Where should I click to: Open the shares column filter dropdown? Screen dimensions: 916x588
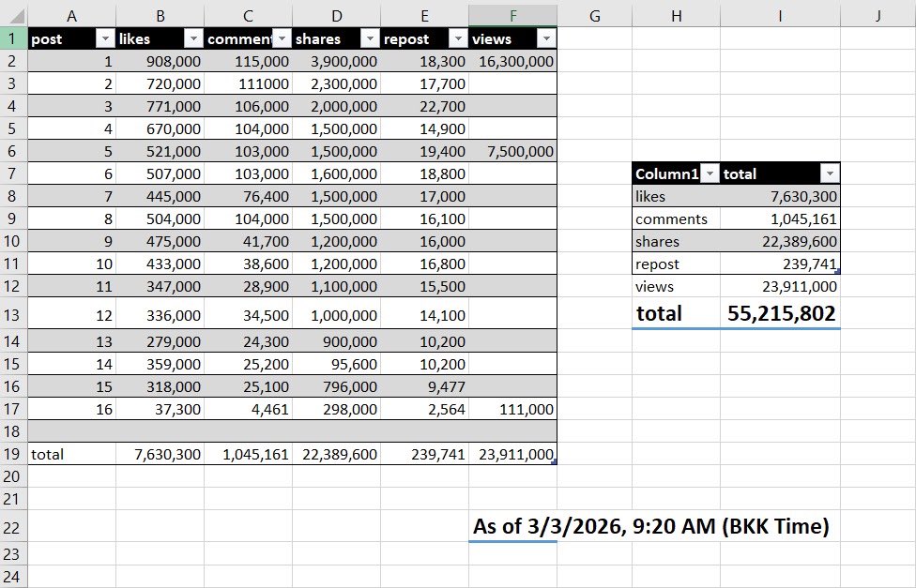(x=370, y=39)
